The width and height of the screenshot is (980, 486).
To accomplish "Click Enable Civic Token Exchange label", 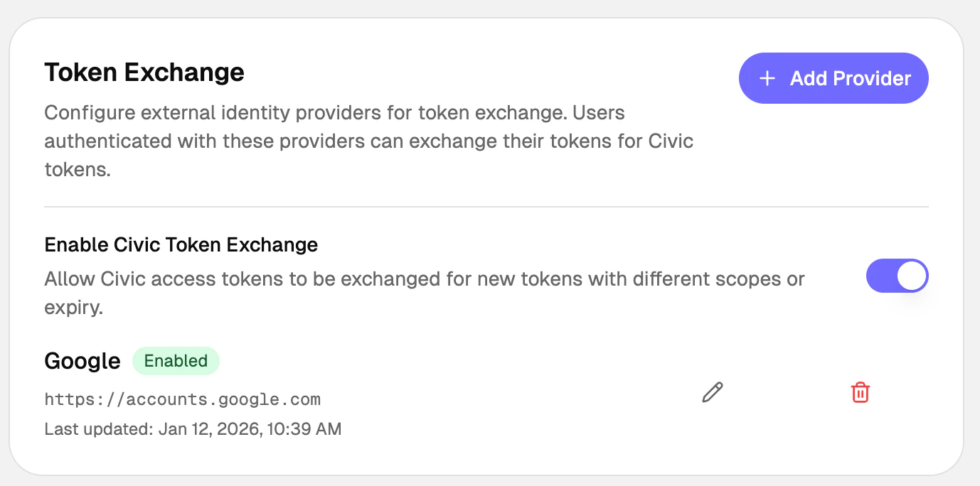I will tap(181, 244).
